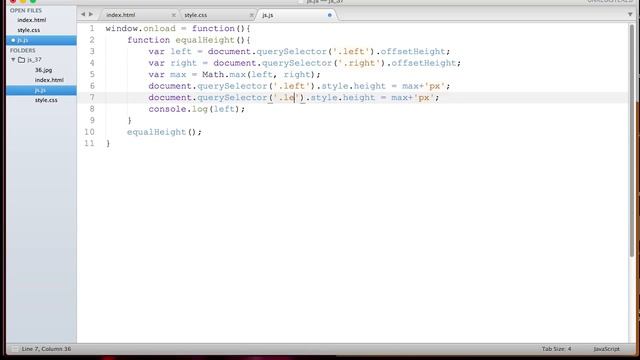Click '.right' string on line 4
The height and width of the screenshot is (360, 640).
360,63
